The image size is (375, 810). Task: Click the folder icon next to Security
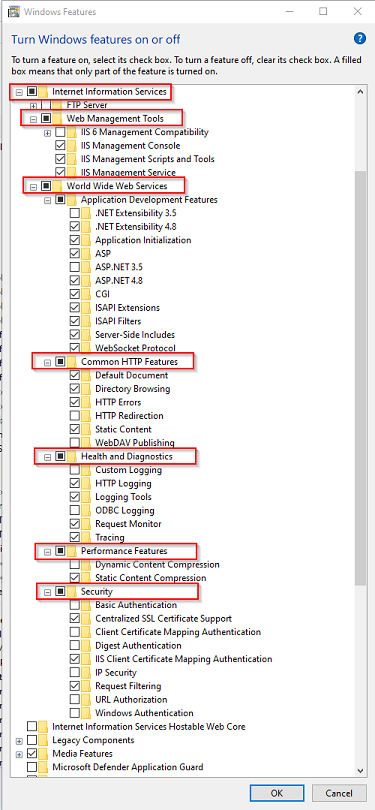tap(72, 591)
